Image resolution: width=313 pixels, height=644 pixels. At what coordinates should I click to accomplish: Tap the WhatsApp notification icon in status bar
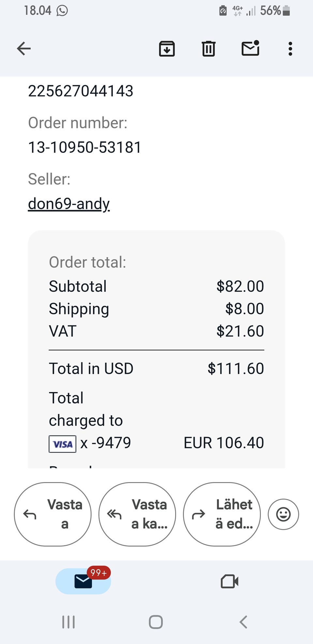pyautogui.click(x=62, y=11)
